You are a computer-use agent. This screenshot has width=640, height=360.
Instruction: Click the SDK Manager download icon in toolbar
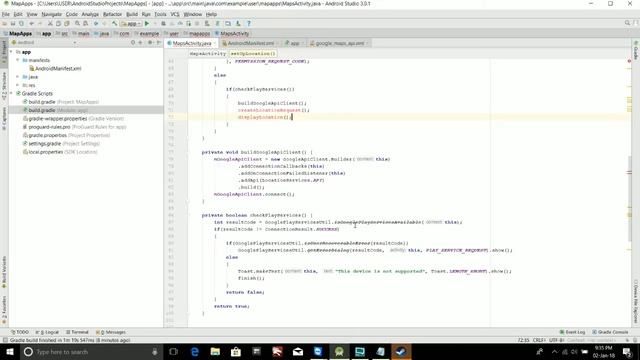pyautogui.click(x=238, y=24)
